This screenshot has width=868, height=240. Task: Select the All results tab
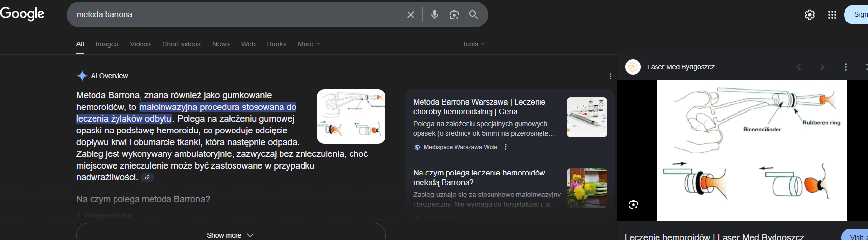(x=80, y=44)
